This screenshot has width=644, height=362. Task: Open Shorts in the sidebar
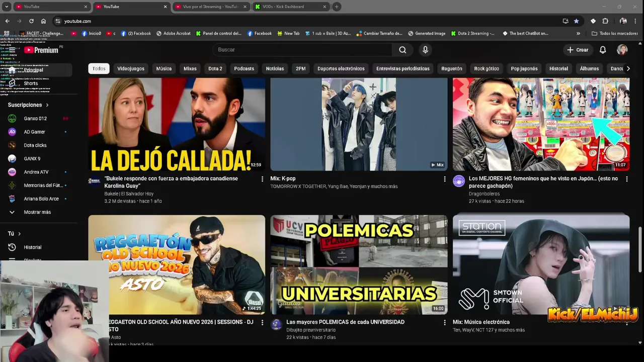click(38, 83)
